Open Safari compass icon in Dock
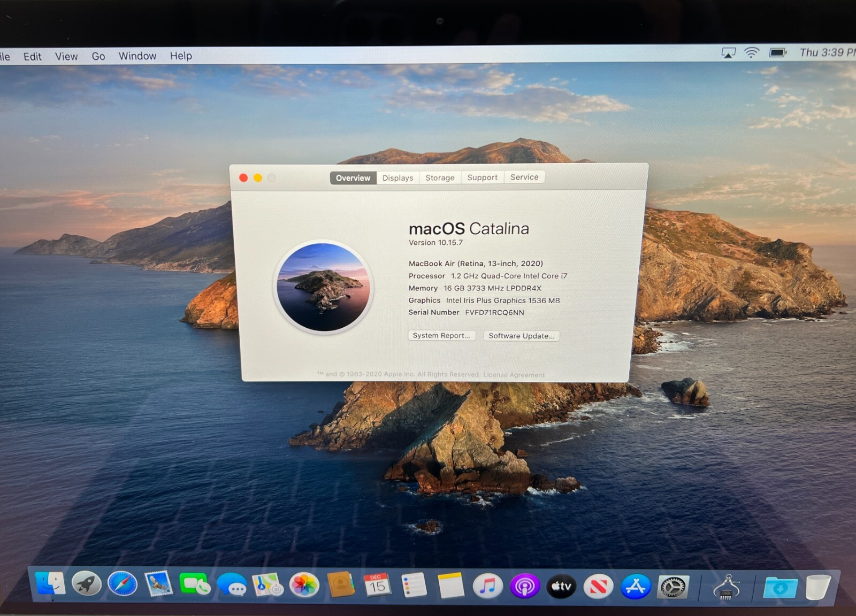The image size is (856, 616). [x=123, y=584]
